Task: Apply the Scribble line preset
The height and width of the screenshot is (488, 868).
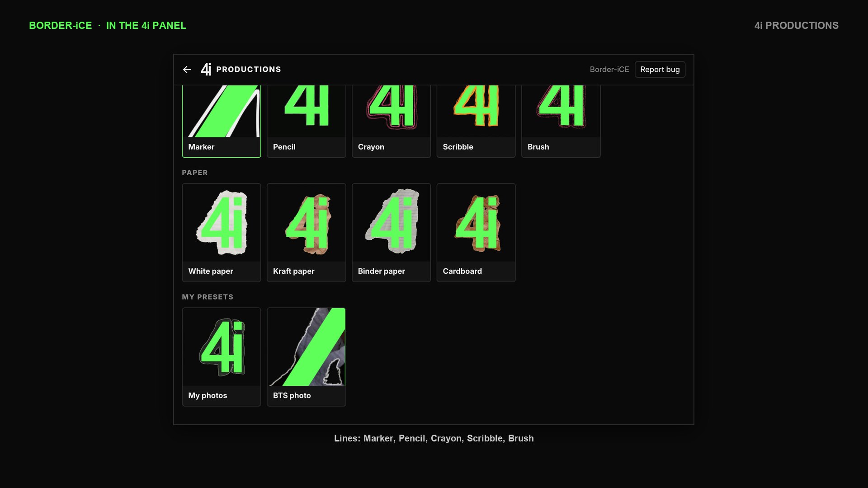Action: (x=476, y=121)
